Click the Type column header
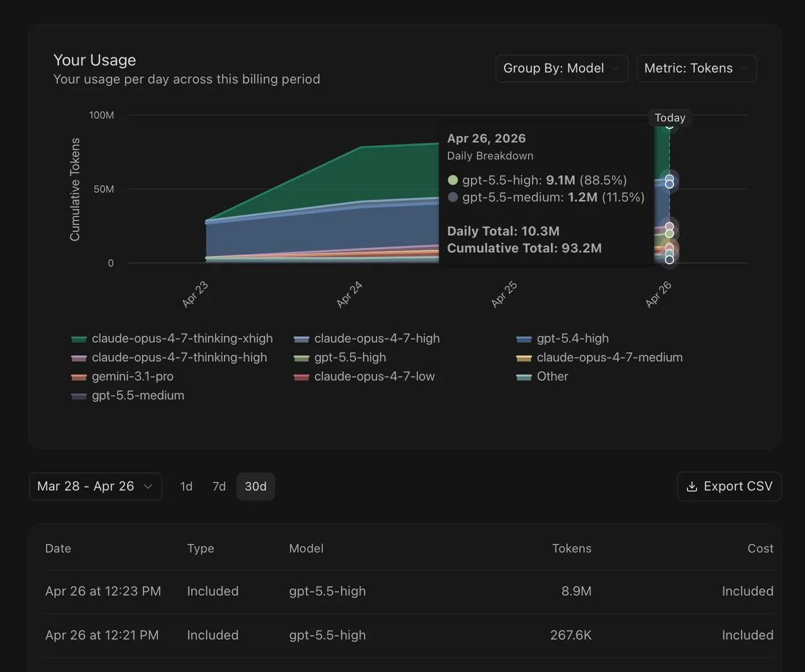 pyautogui.click(x=201, y=549)
